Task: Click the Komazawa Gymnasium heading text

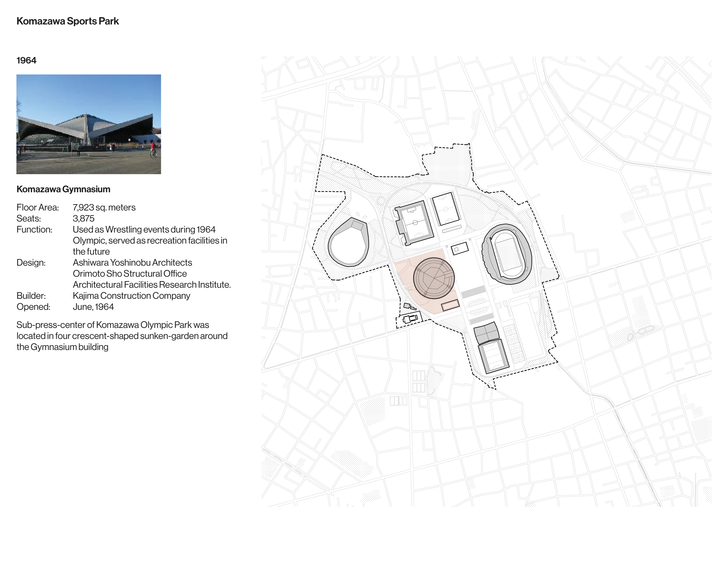Action: pyautogui.click(x=63, y=189)
